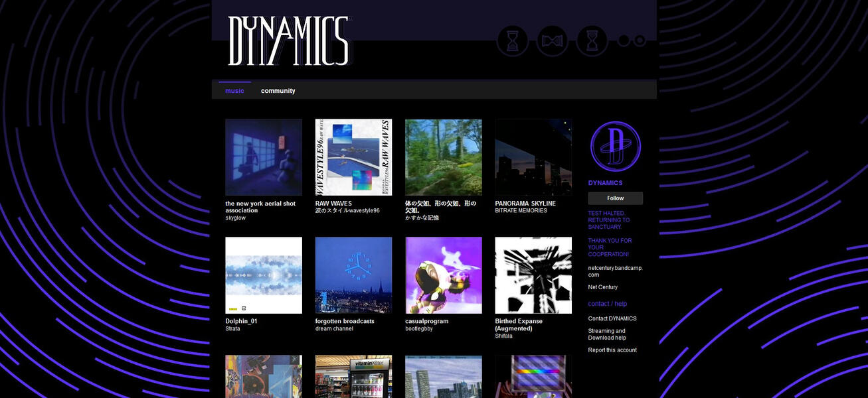Open forgotten broadcasts clock artwork
The height and width of the screenshot is (398, 868).
[353, 275]
